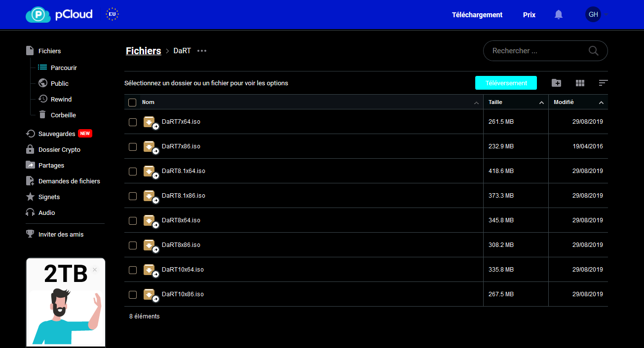Open Dossier Crypto
Screen dimensions: 644x348
[53, 149]
